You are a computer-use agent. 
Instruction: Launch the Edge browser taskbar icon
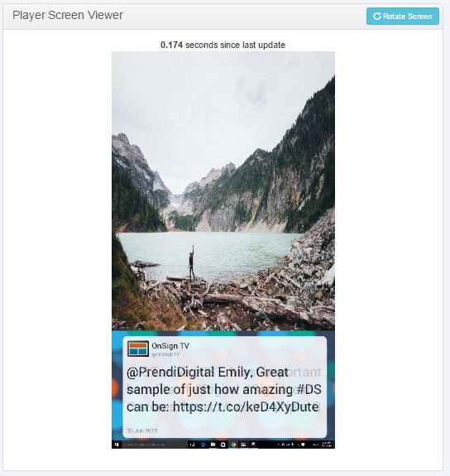click(203, 445)
